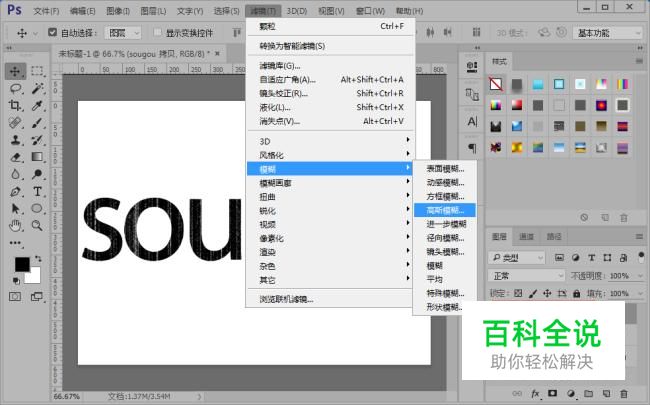Select the Eyedropper tool

pyautogui.click(x=37, y=105)
